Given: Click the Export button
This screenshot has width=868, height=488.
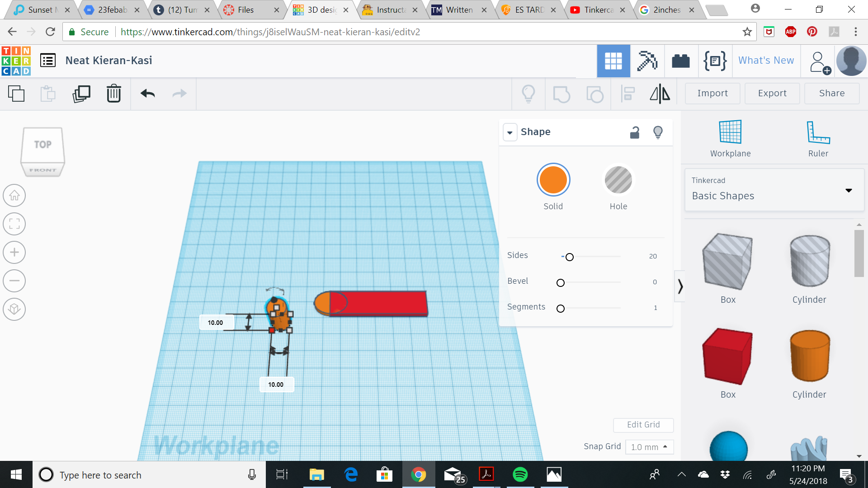Looking at the screenshot, I should (772, 93).
